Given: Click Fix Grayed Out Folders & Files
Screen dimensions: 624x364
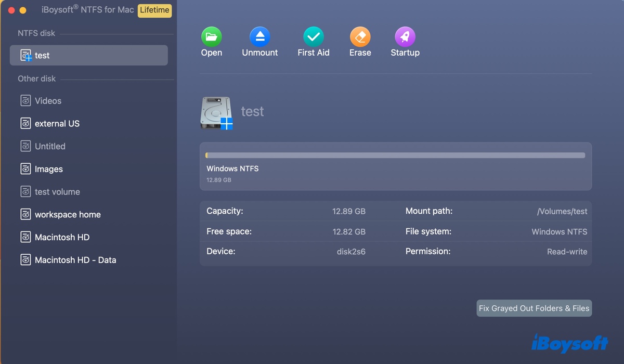Looking at the screenshot, I should point(534,308).
